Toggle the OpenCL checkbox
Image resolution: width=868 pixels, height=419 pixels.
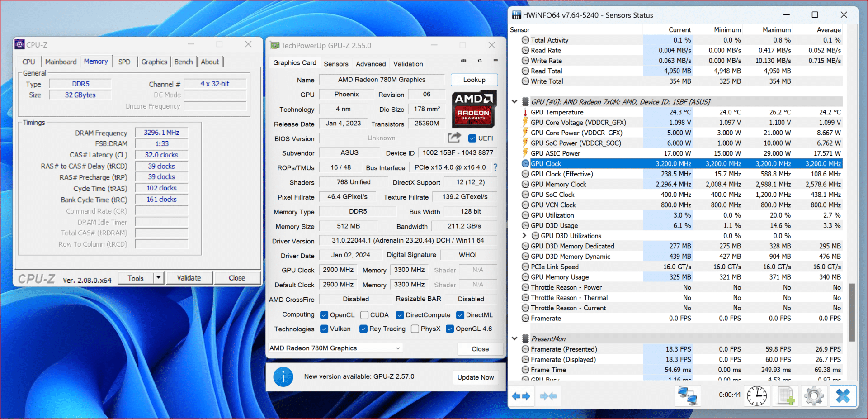pyautogui.click(x=324, y=315)
